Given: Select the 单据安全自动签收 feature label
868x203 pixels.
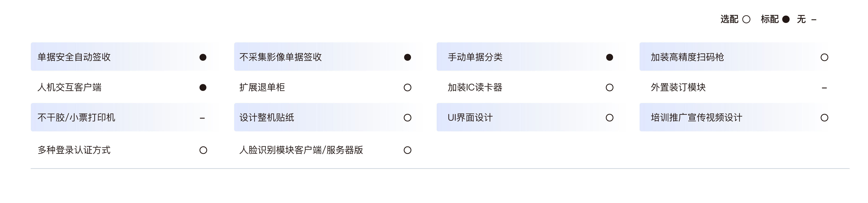Looking at the screenshot, I should click(x=74, y=57).
